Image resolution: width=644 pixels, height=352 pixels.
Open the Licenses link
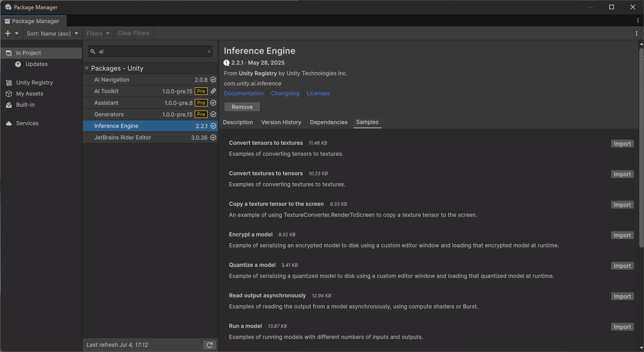(318, 93)
